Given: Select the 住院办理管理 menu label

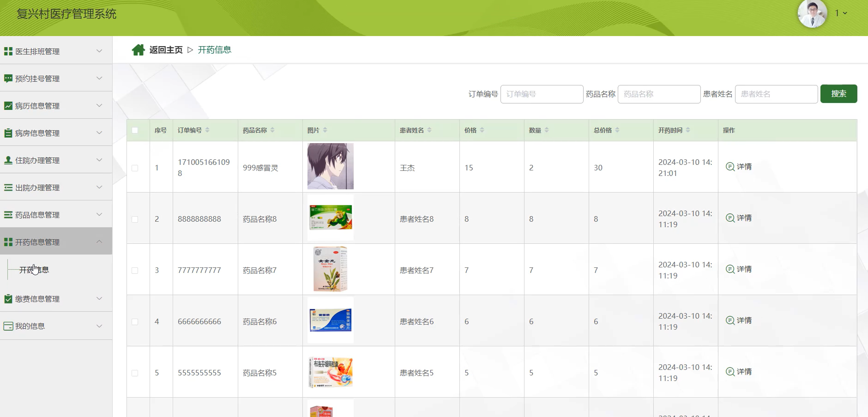Looking at the screenshot, I should 37,160.
